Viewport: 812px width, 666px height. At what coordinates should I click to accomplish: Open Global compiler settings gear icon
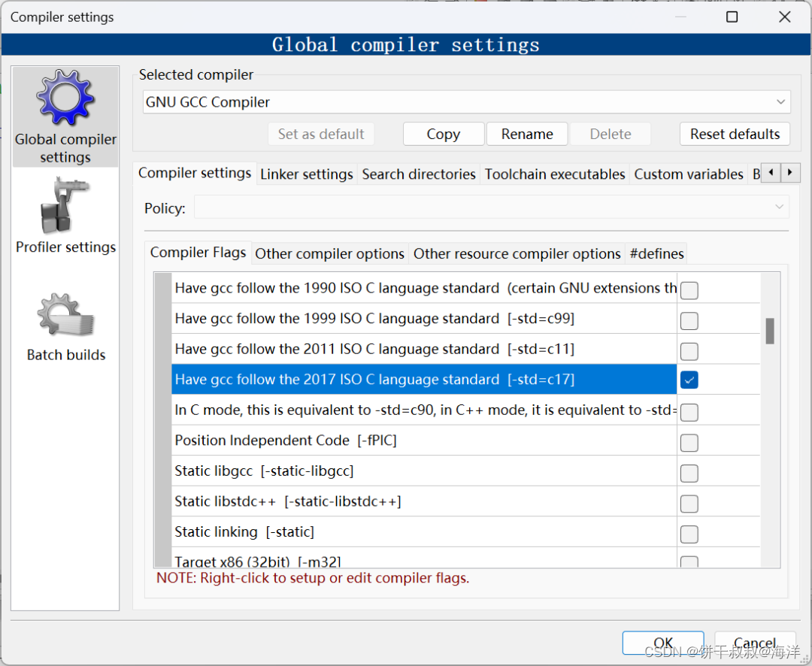(x=65, y=98)
